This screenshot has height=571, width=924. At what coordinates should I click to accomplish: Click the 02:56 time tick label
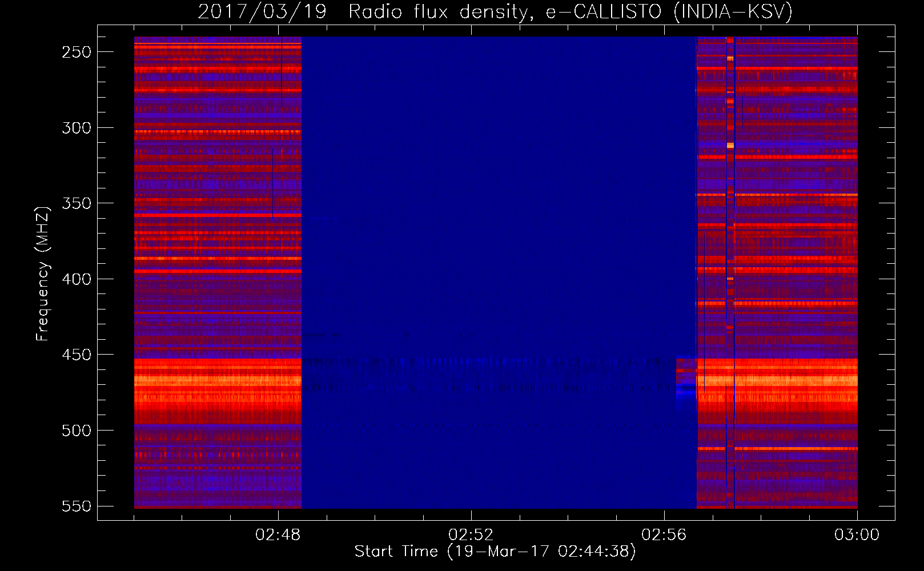tap(664, 535)
